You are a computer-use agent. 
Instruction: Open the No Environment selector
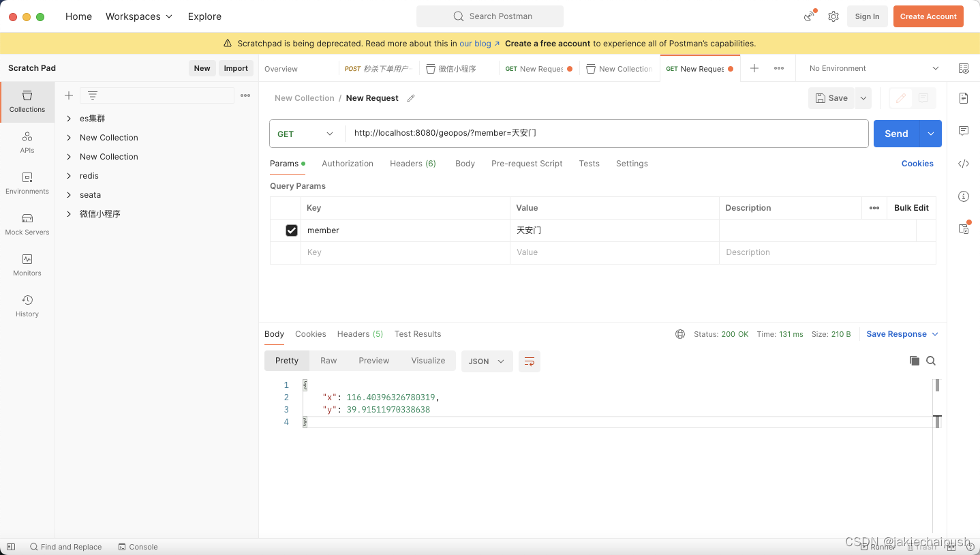(x=874, y=68)
